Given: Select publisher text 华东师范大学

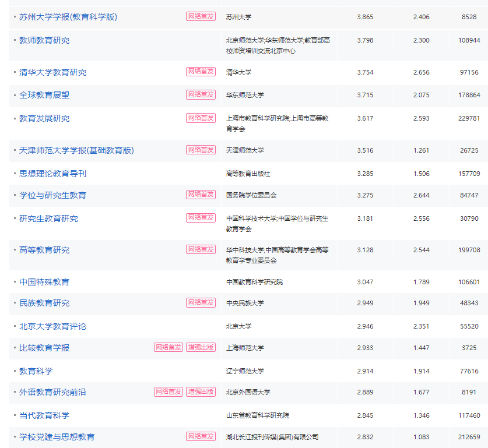Looking at the screenshot, I should [245, 95].
